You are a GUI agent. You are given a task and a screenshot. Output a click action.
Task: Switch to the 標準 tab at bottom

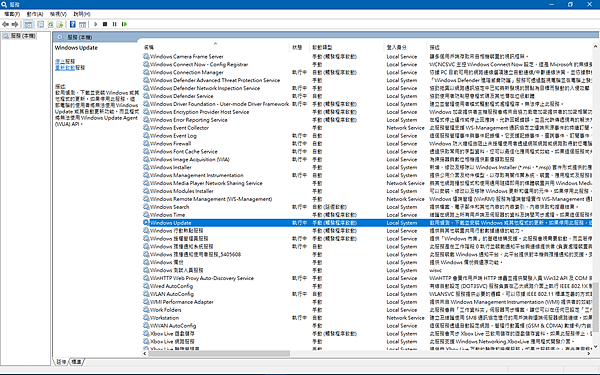(x=77, y=362)
